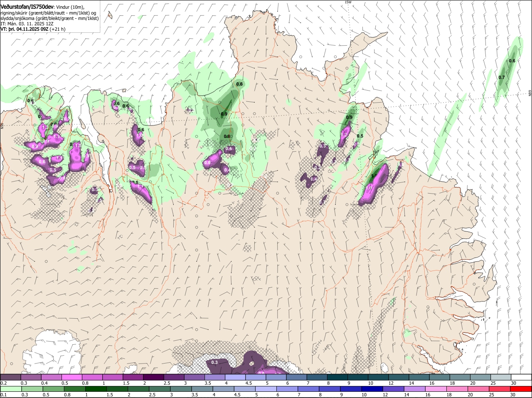532x398 pixels.
Task: Pick the pink rain swatch between 18 and 20
Action: [x=458, y=388]
